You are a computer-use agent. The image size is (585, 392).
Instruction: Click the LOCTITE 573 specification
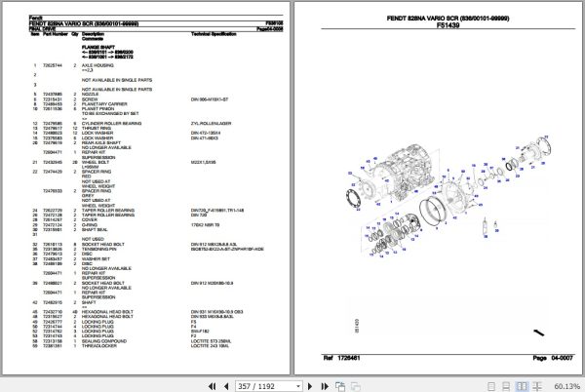(211, 341)
